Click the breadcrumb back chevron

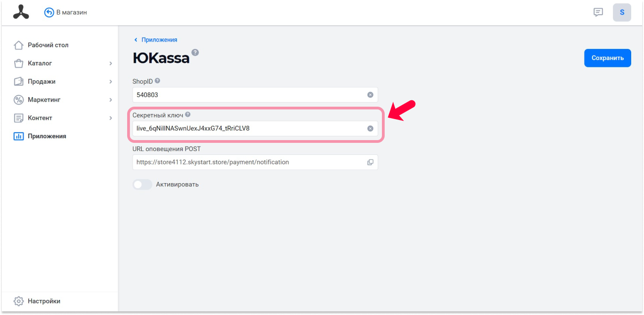(135, 40)
